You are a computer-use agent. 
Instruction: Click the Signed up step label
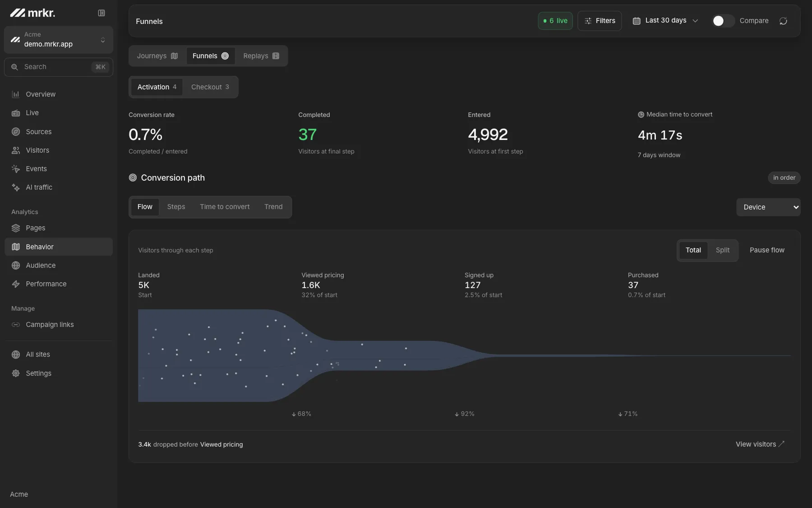pyautogui.click(x=479, y=275)
